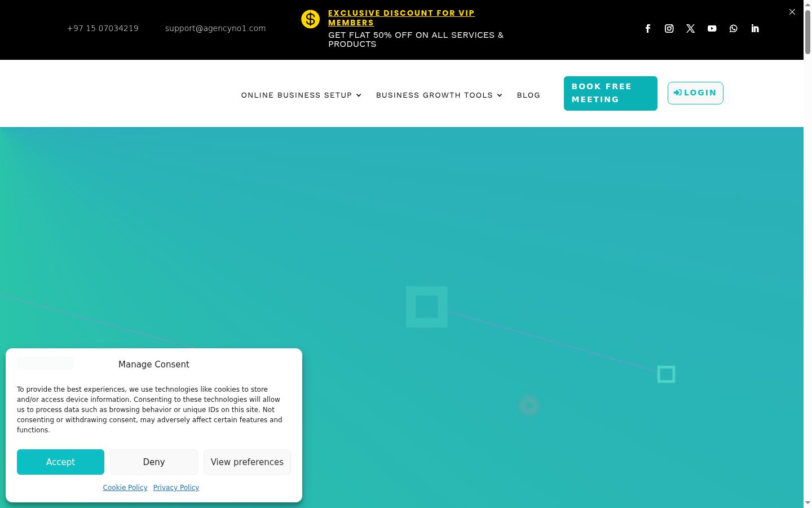Open the LinkedIn social icon
This screenshot has height=508, width=812.
click(755, 28)
